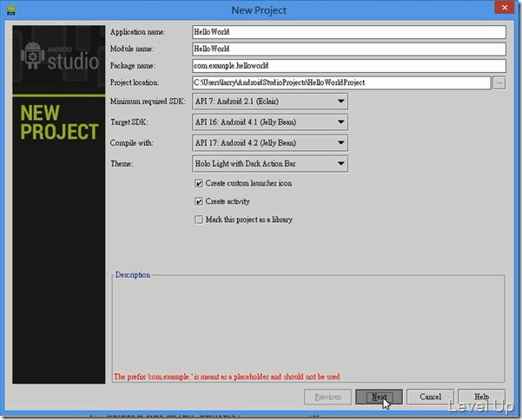Click the Android icon in the title bar
Viewport: 522px width, 420px height.
click(x=11, y=10)
